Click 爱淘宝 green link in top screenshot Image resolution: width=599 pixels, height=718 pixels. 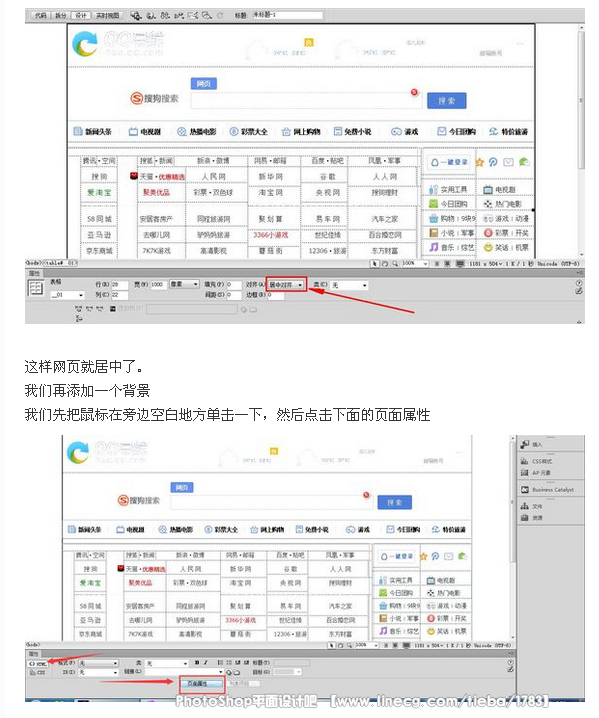[x=99, y=193]
